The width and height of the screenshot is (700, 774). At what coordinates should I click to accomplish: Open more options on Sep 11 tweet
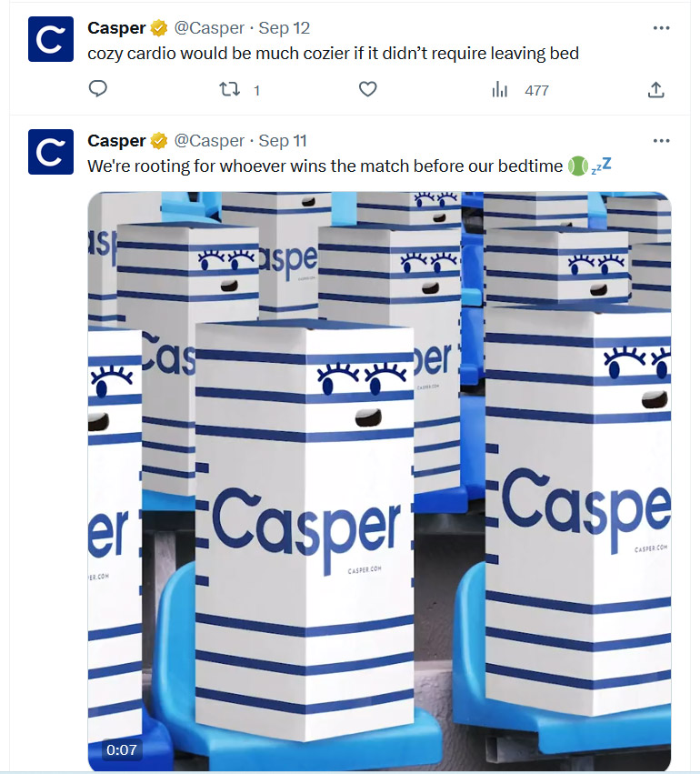pos(661,141)
